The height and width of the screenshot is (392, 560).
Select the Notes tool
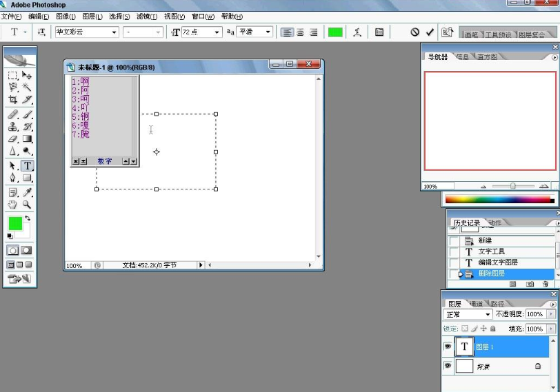pyautogui.click(x=12, y=193)
